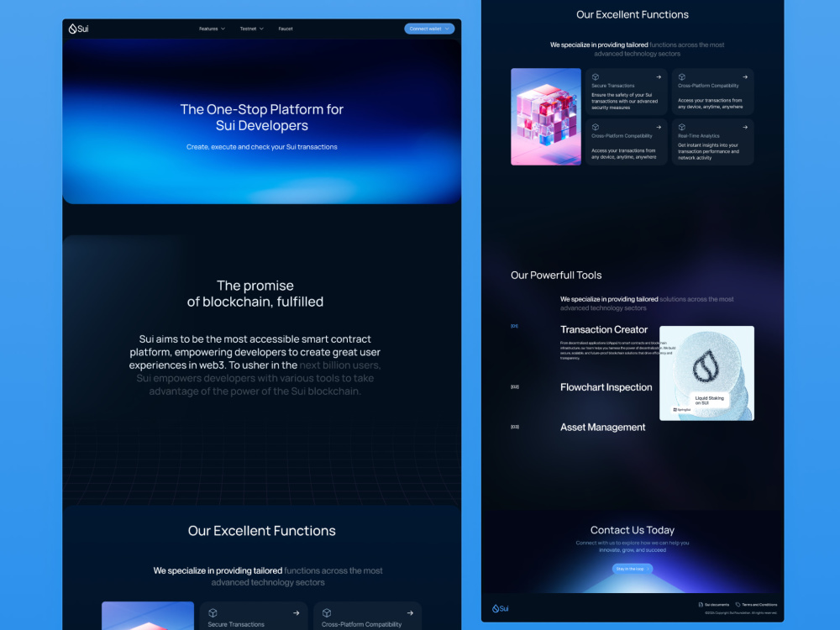Click the Sui logo in the right page footer
Image resolution: width=840 pixels, height=630 pixels.
[x=501, y=608]
